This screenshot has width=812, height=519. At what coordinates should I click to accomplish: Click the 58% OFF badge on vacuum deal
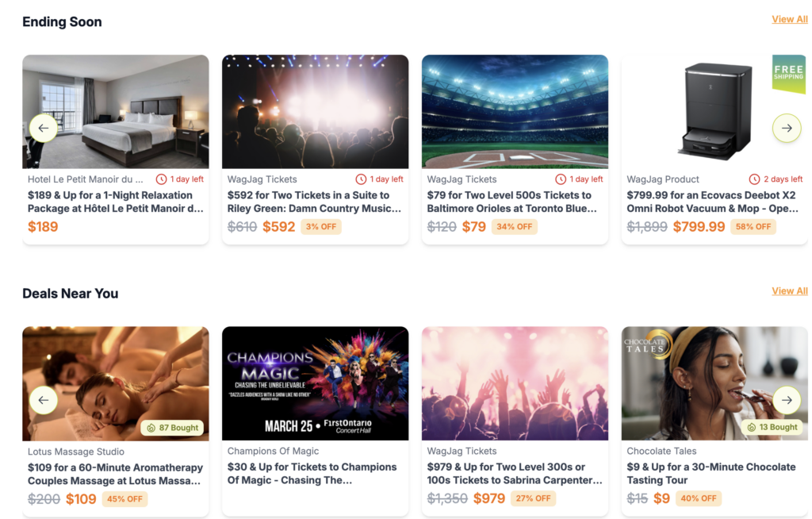tap(753, 227)
